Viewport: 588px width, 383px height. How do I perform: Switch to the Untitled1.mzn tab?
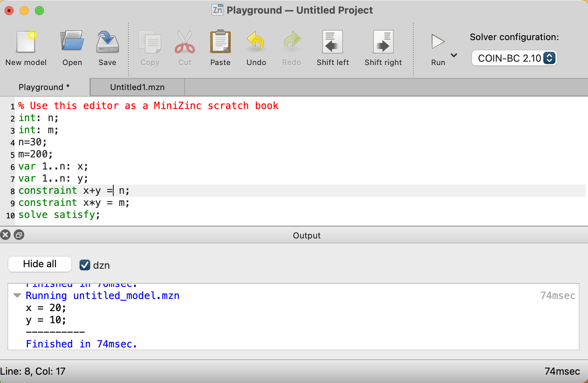pyautogui.click(x=138, y=87)
